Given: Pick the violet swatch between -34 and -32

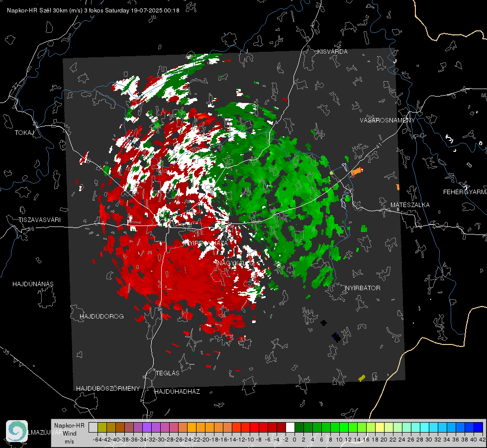Looking at the screenshot, I should tap(147, 427).
